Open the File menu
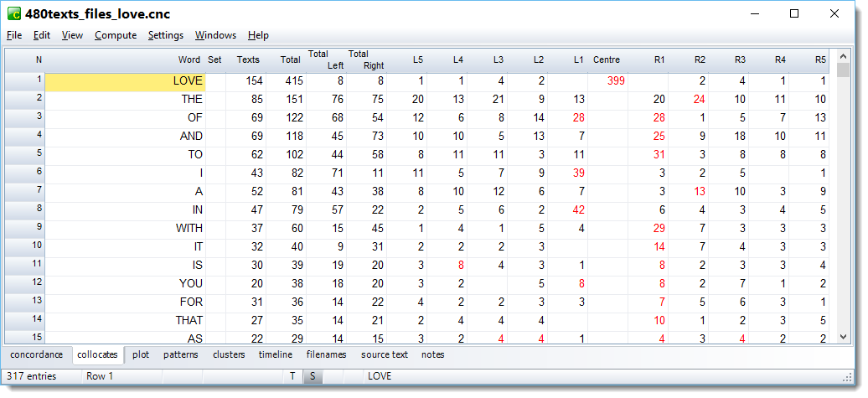 (x=14, y=35)
